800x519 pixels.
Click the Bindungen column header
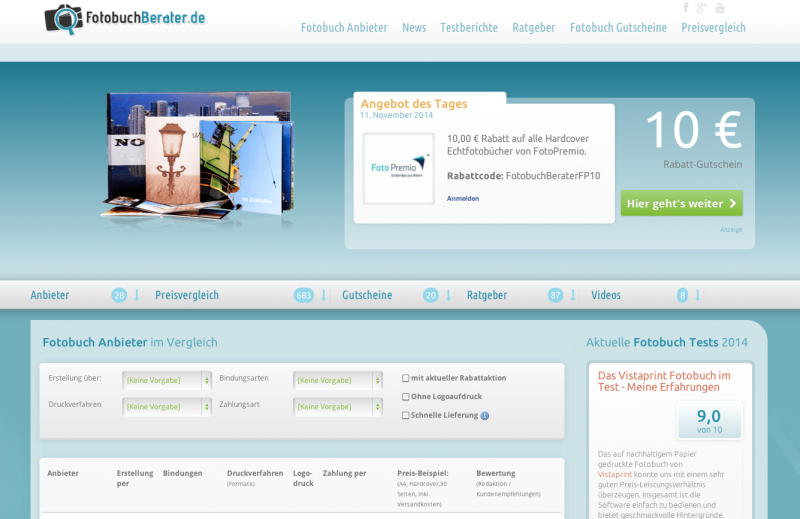coord(183,473)
